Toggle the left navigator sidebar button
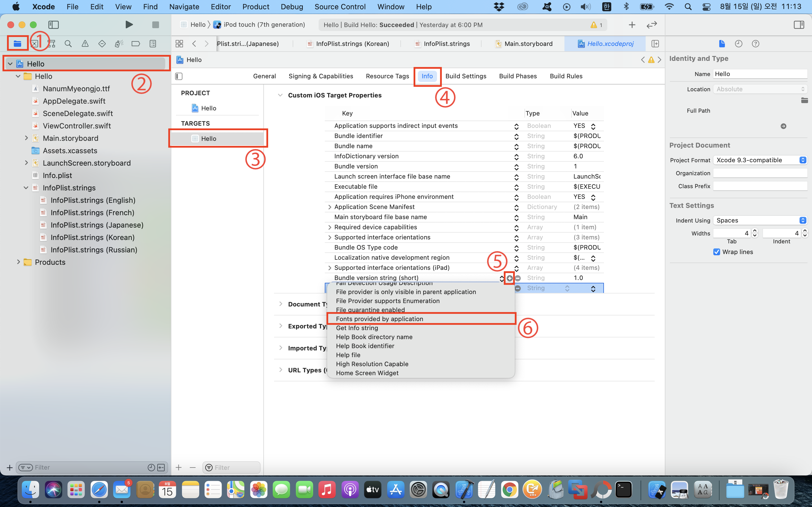Screen dimensions: 812x507 (54, 25)
